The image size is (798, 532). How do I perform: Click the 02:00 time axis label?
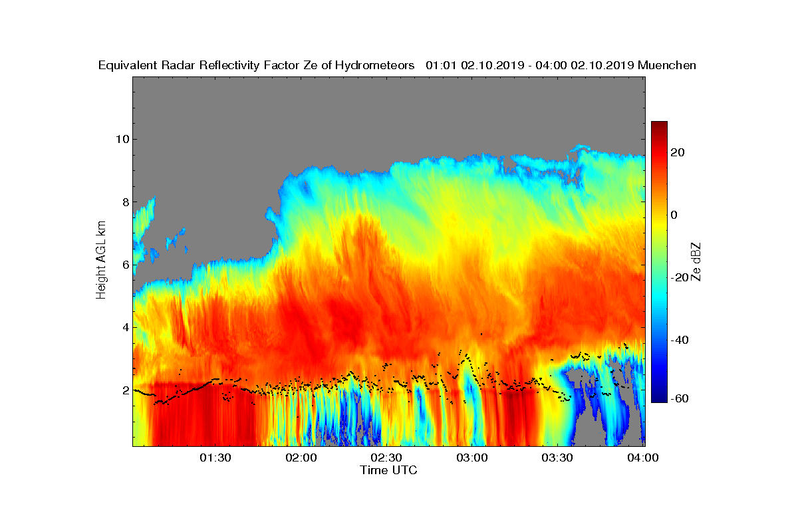pyautogui.click(x=302, y=458)
